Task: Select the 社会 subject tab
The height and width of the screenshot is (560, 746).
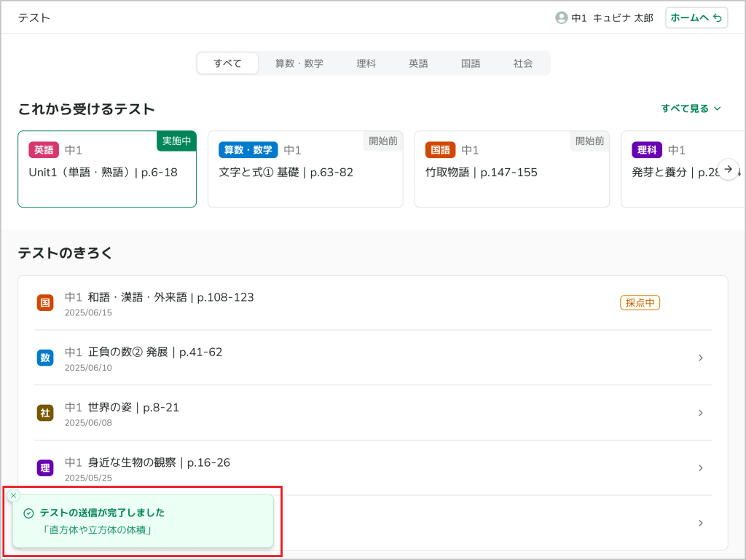Action: 522,63
